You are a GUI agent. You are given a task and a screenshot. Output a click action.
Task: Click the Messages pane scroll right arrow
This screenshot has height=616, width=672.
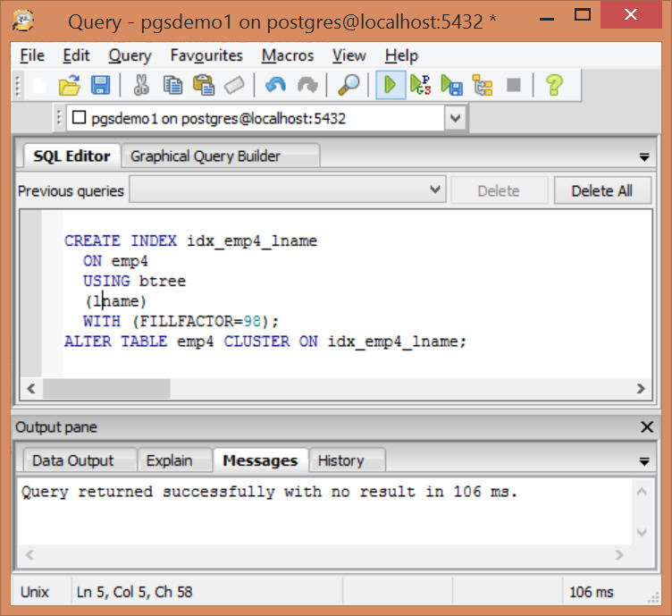(619, 554)
